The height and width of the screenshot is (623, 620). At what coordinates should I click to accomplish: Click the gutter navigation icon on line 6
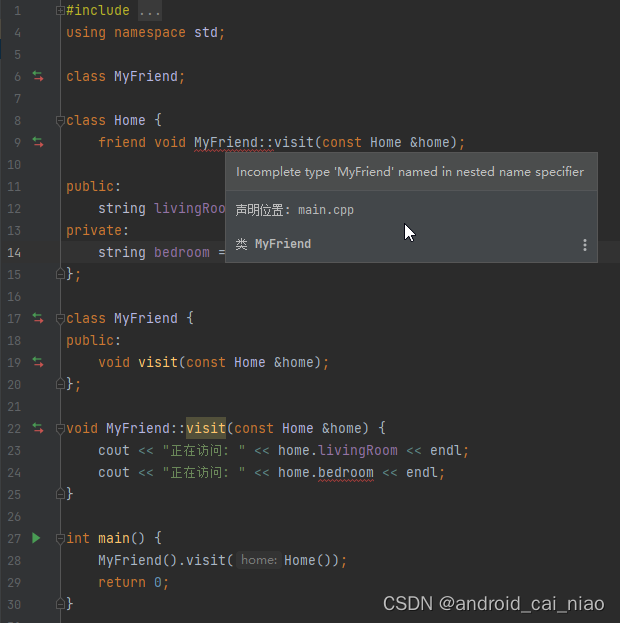coord(38,76)
